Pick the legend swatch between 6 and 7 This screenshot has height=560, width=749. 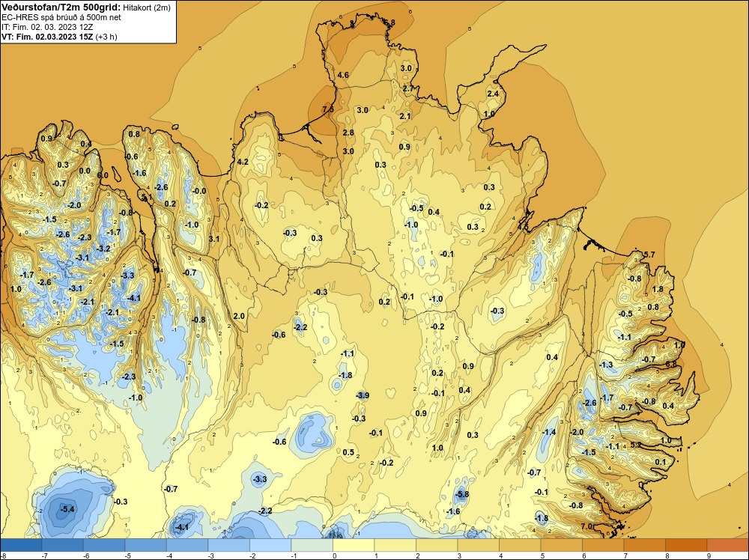(x=603, y=545)
